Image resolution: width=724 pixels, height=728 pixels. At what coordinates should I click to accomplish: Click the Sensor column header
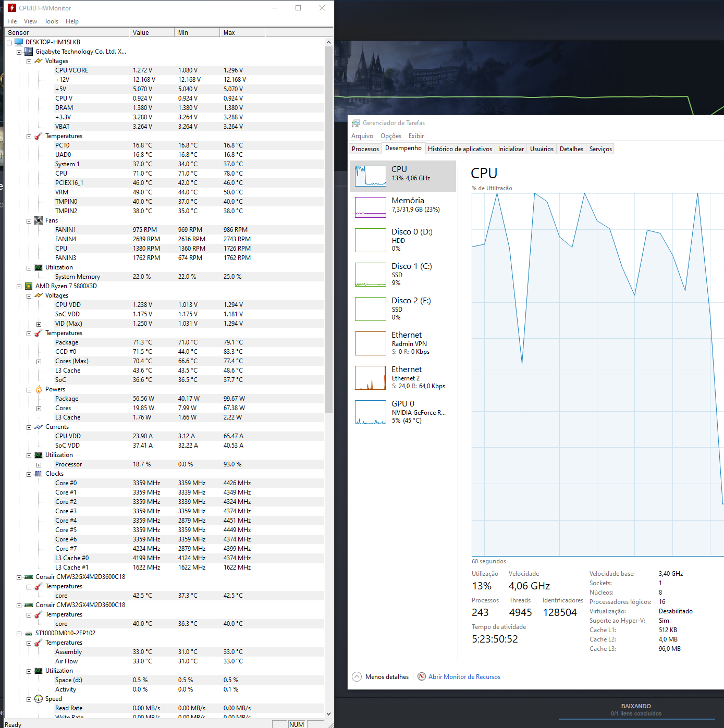tap(67, 32)
